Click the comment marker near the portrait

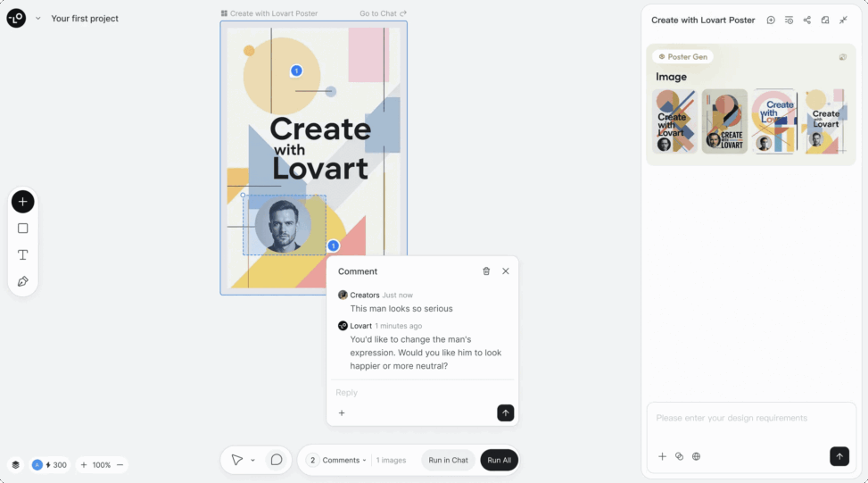pos(333,246)
